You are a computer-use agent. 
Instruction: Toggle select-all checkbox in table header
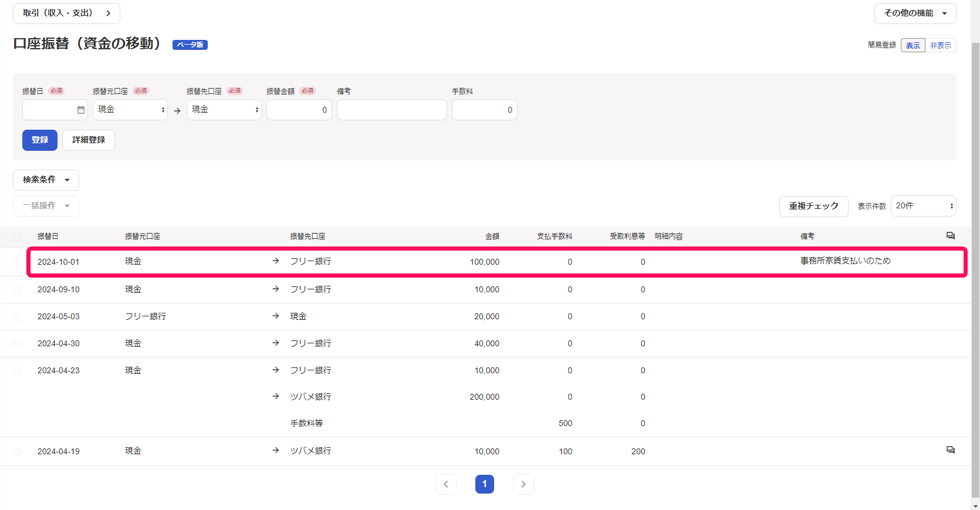point(16,237)
